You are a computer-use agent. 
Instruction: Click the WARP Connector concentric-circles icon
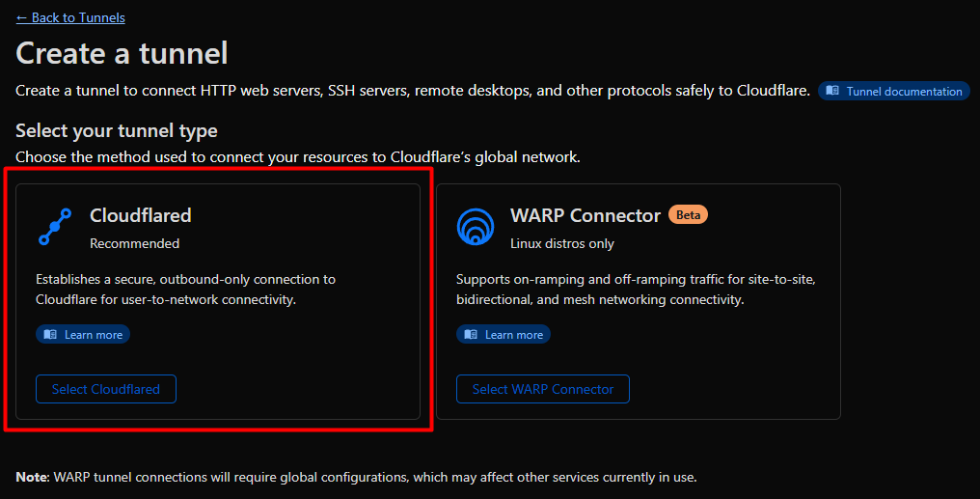click(x=475, y=227)
